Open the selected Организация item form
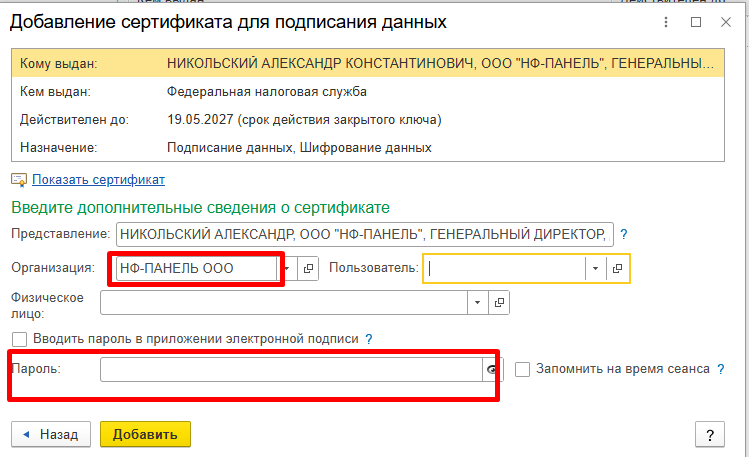The width and height of the screenshot is (749, 457). [x=308, y=268]
